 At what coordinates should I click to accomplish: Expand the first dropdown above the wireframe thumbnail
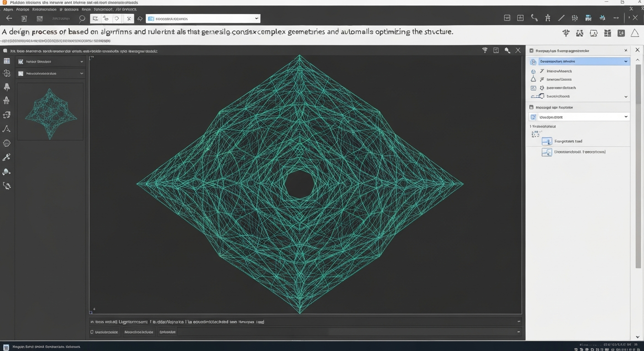coord(50,61)
